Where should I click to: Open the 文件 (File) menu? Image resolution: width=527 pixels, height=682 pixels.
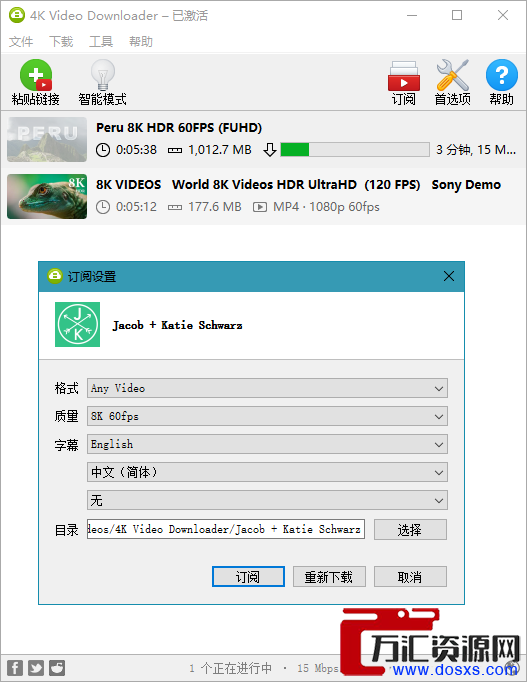[21, 42]
